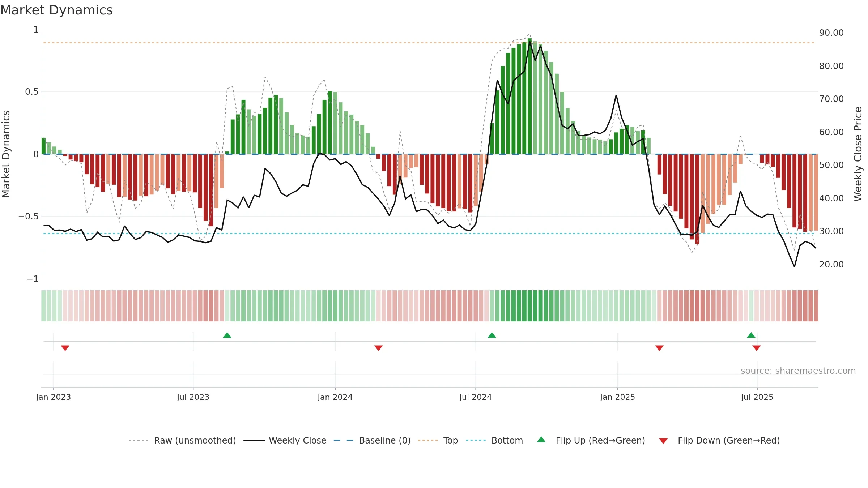Click the Jan 2024 axis label
The width and height of the screenshot is (868, 488).
click(x=335, y=397)
